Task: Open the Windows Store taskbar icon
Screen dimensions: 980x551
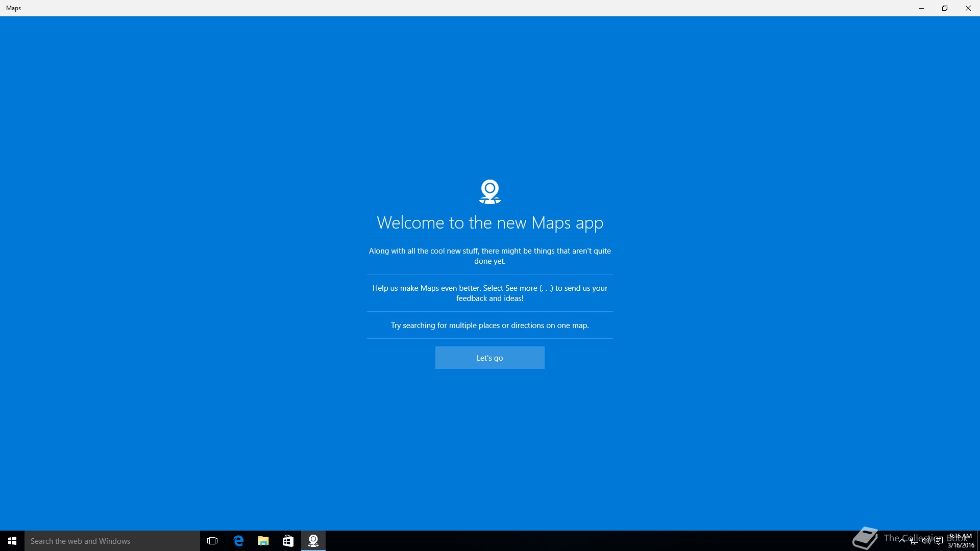Action: tap(288, 541)
